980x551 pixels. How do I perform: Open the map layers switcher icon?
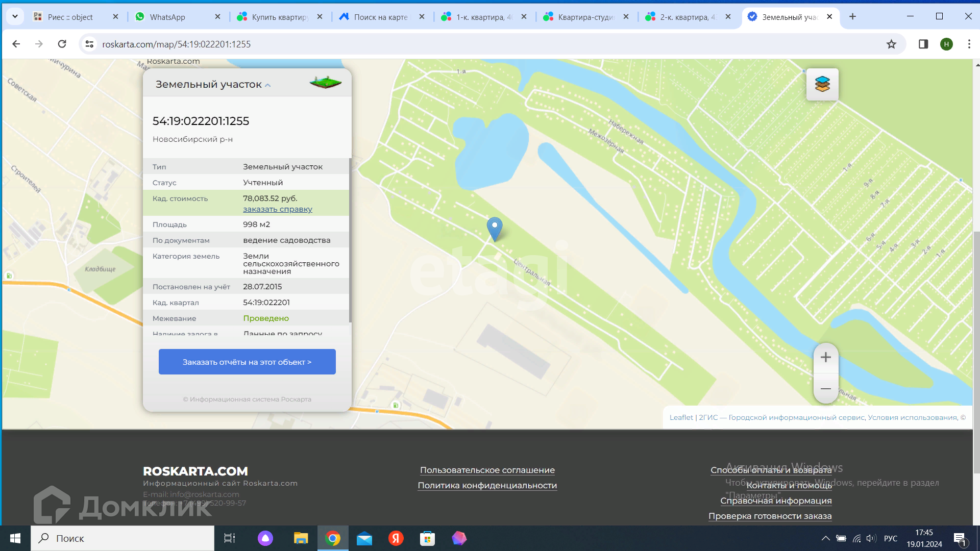(822, 84)
